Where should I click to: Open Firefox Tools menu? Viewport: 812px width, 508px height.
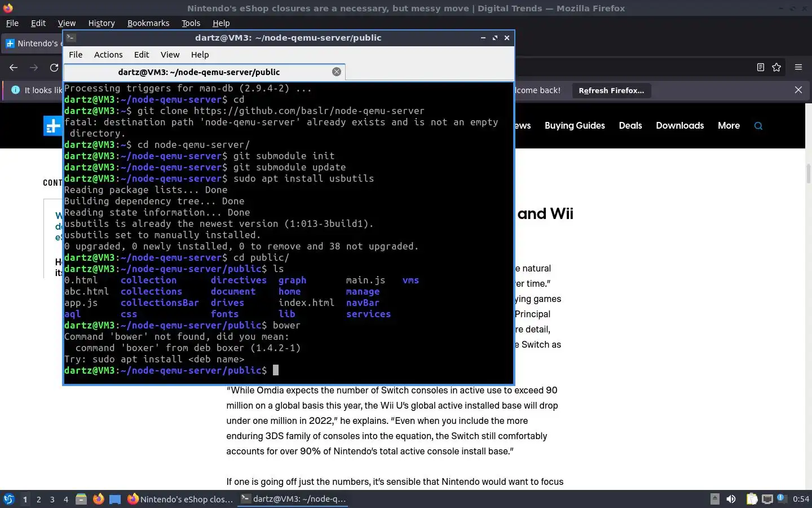coord(191,23)
